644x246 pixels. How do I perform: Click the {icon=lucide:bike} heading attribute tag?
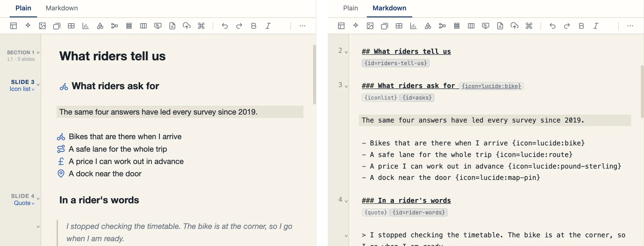491,86
